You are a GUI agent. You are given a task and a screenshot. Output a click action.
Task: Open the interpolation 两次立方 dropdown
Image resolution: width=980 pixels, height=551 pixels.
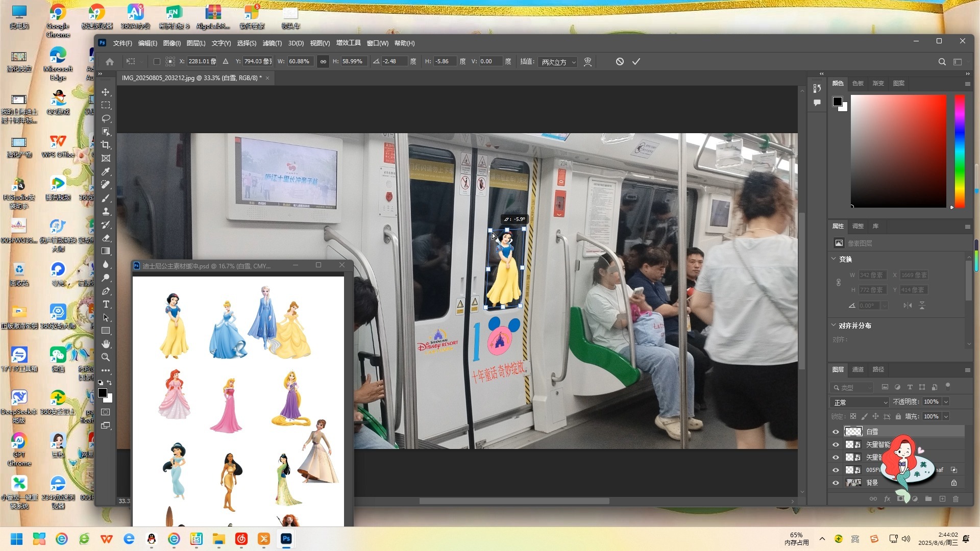[x=558, y=62]
